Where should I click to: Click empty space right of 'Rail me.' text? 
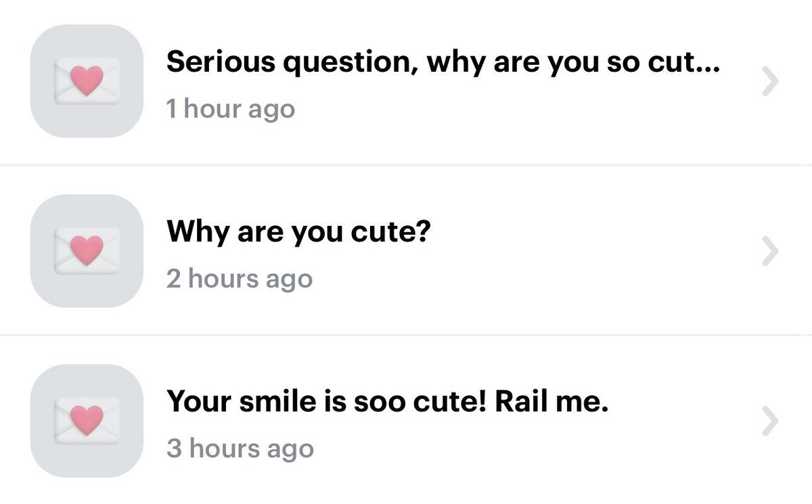pos(683,403)
